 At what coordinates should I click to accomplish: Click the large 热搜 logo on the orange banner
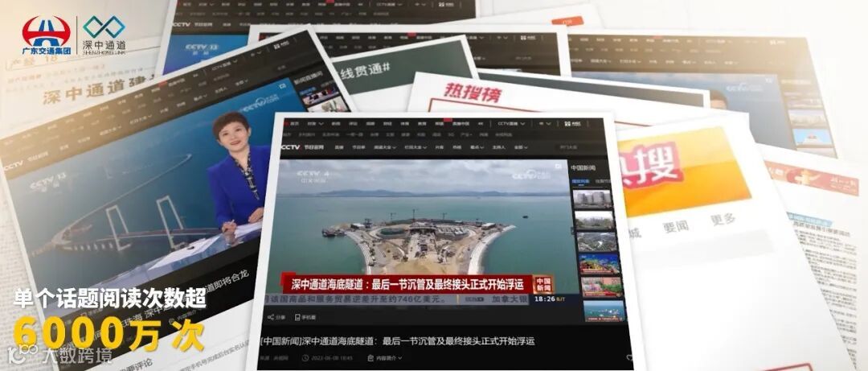pyautogui.click(x=651, y=165)
